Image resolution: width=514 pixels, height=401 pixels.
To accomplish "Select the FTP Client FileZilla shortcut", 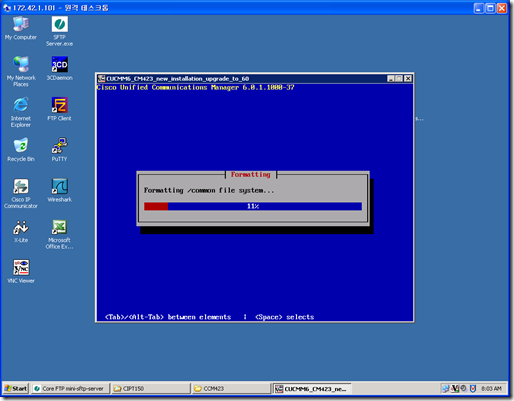I will pos(60,109).
